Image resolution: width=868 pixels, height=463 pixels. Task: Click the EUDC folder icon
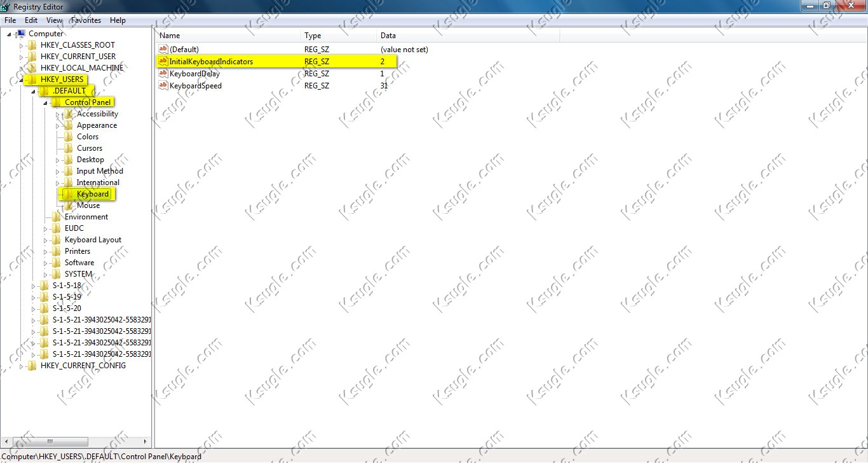(57, 228)
